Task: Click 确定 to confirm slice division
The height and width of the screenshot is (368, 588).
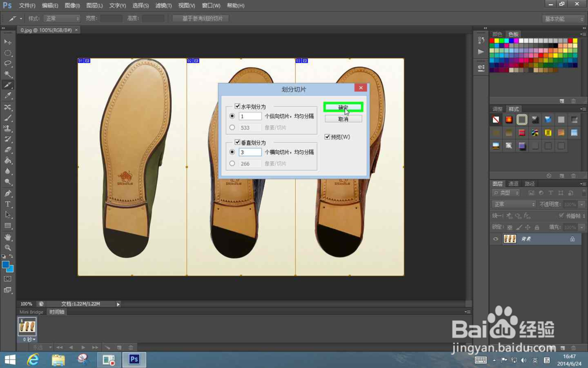Action: (343, 107)
